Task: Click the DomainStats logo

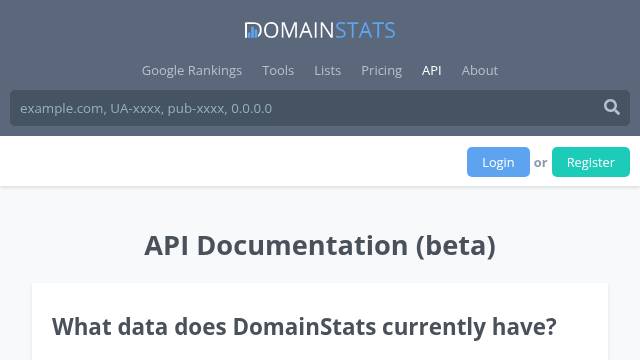Action: [x=320, y=30]
